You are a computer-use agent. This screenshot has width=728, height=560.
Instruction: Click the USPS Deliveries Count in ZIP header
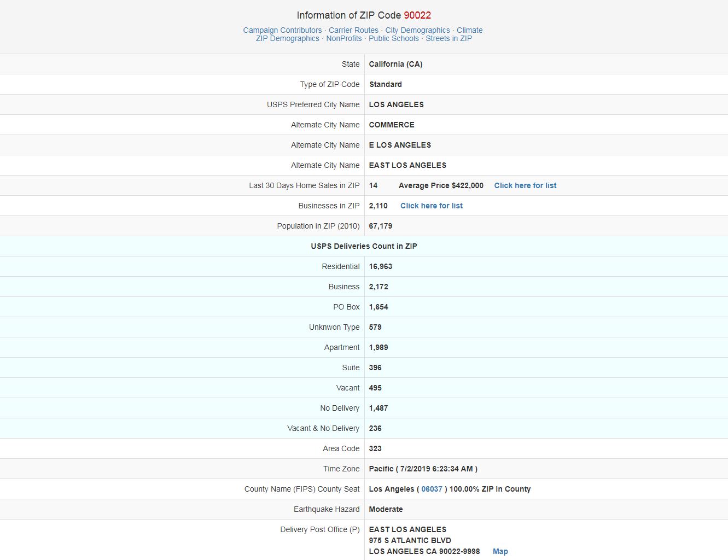364,246
